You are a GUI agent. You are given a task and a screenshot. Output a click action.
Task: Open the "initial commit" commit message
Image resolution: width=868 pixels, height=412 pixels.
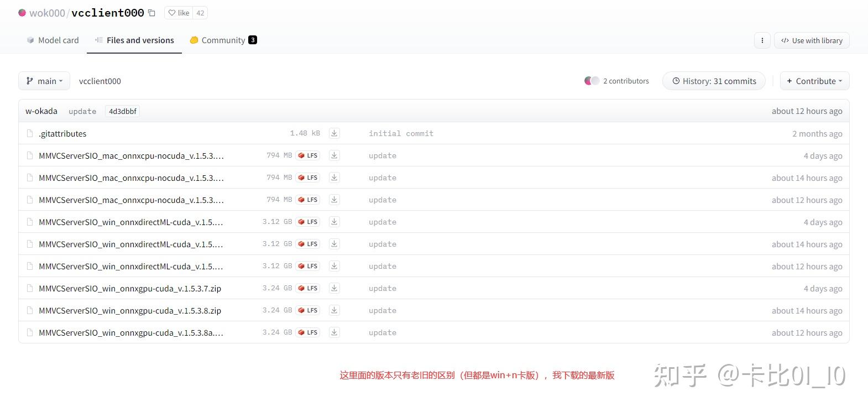click(401, 133)
